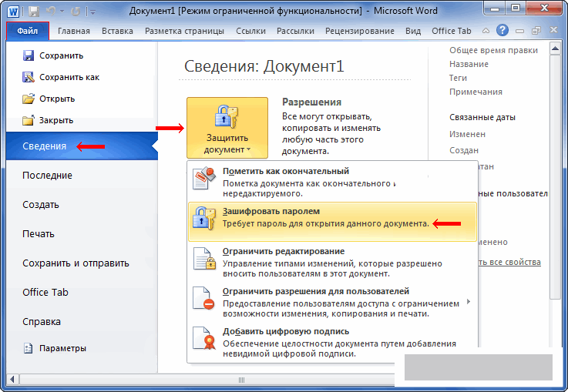Switch to the Рецензирование tab

pyautogui.click(x=360, y=31)
